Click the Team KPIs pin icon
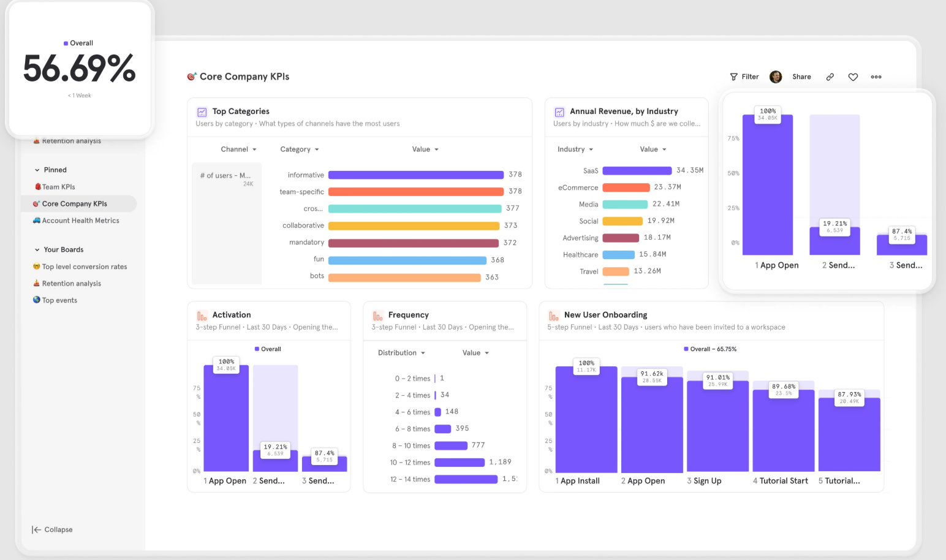The image size is (946, 560). pyautogui.click(x=39, y=187)
